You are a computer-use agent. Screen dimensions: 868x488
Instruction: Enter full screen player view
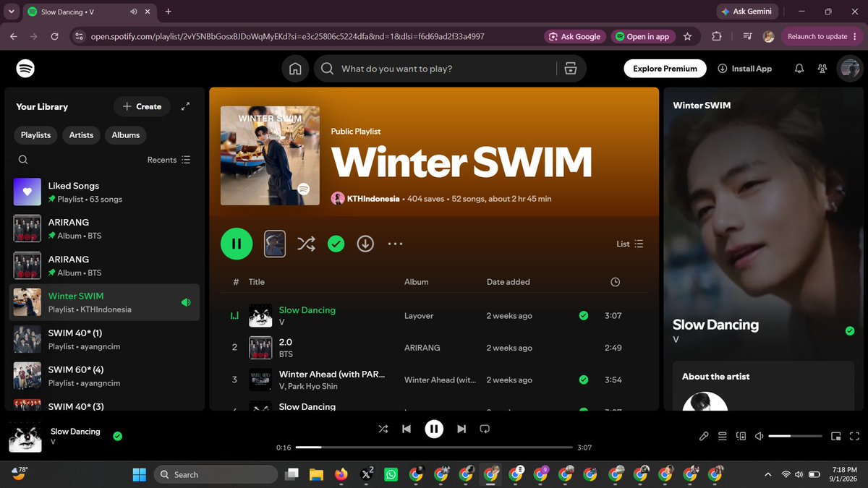pos(855,436)
